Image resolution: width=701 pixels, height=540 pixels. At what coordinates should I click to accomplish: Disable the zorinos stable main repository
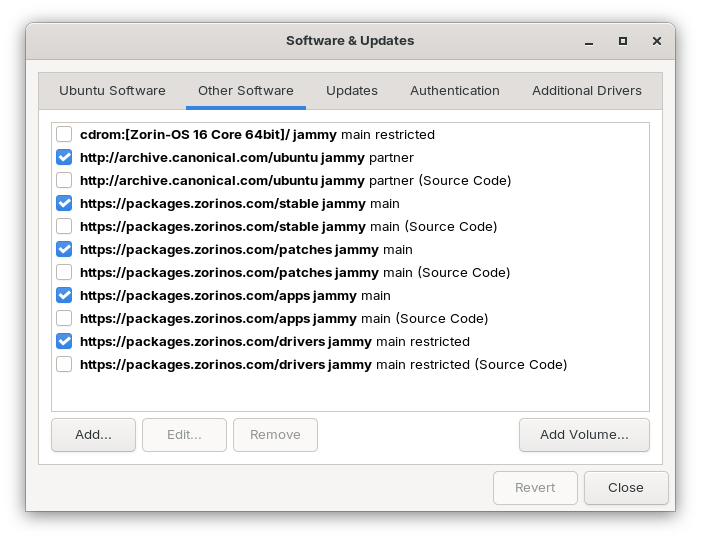point(64,203)
